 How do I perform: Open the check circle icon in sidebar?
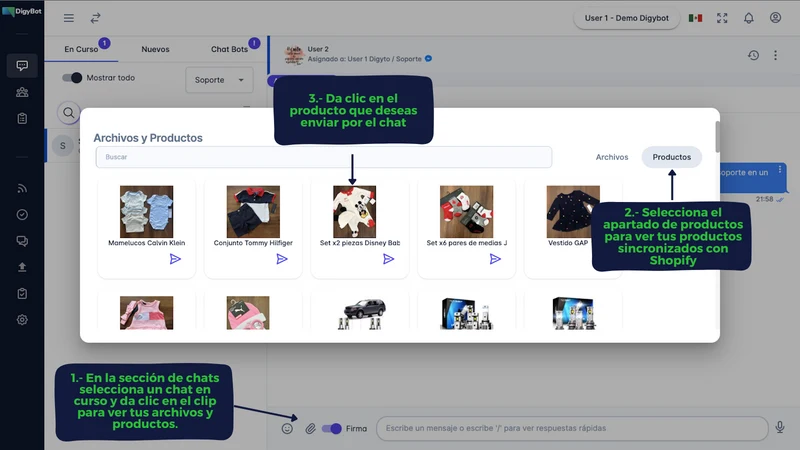click(x=22, y=214)
